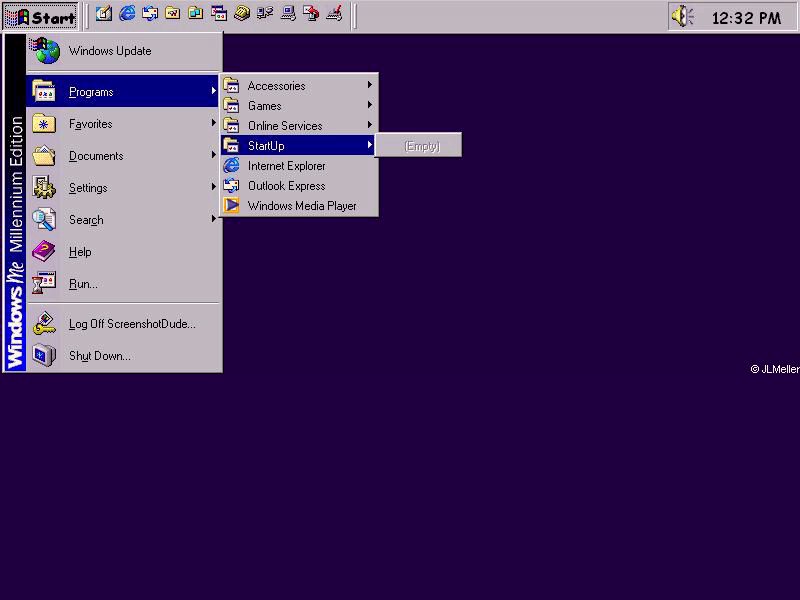Expand the Games submenu arrow
The height and width of the screenshot is (600, 800).
pyautogui.click(x=370, y=105)
